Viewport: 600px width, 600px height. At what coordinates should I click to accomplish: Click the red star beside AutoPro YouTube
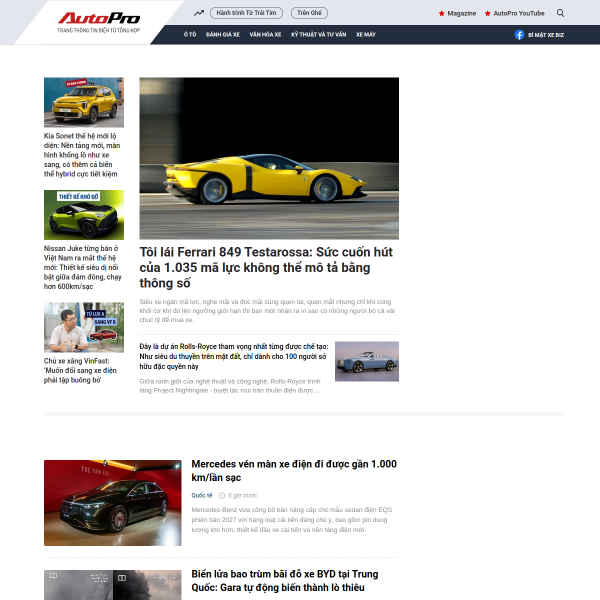[x=487, y=13]
